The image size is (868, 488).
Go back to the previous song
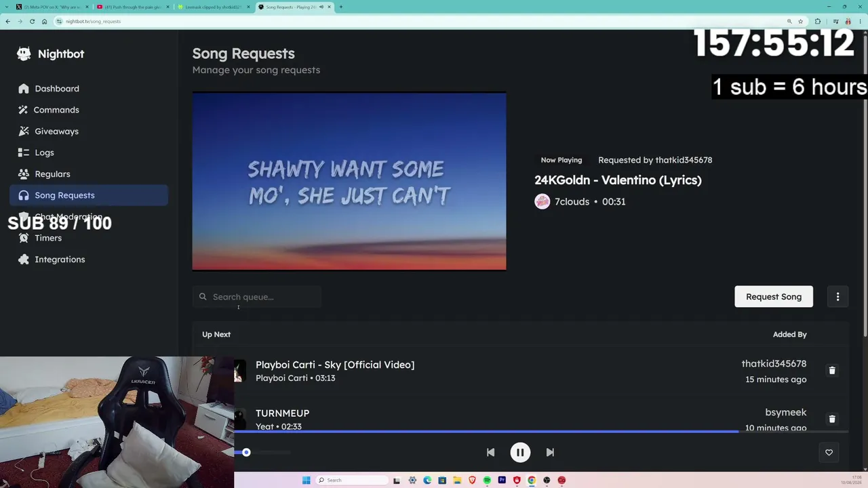[x=490, y=453]
